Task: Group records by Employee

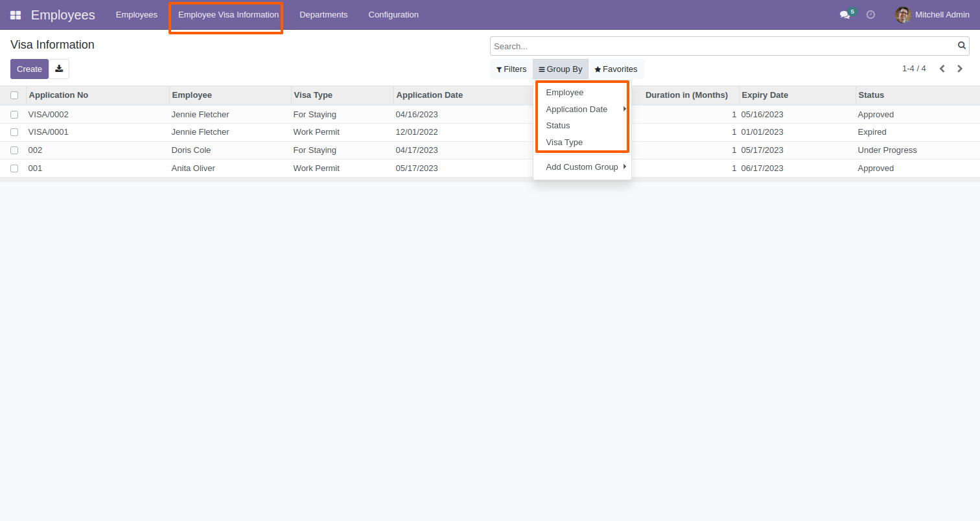Action: point(582,93)
